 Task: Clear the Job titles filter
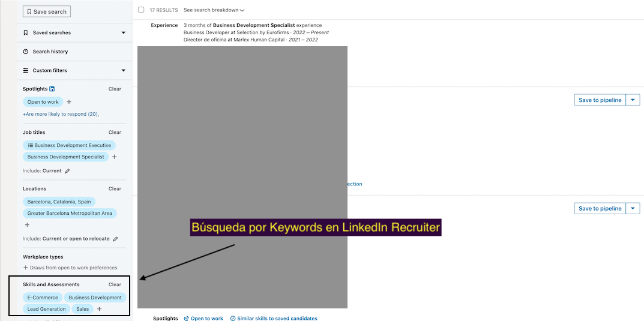115,132
